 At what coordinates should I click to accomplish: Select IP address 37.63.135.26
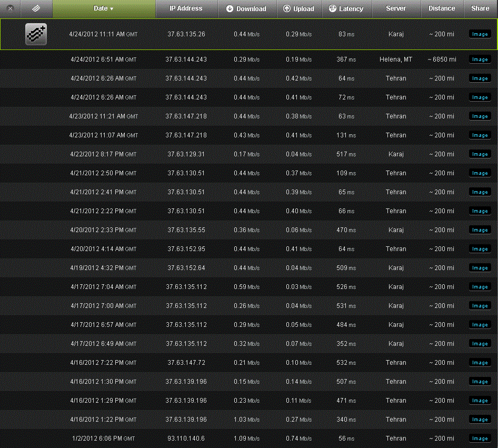(x=186, y=34)
